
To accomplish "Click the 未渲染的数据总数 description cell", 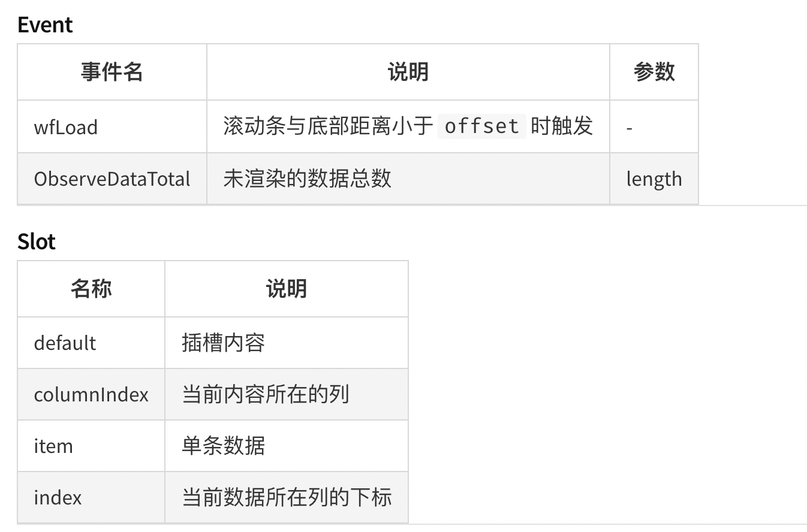I will tap(408, 179).
